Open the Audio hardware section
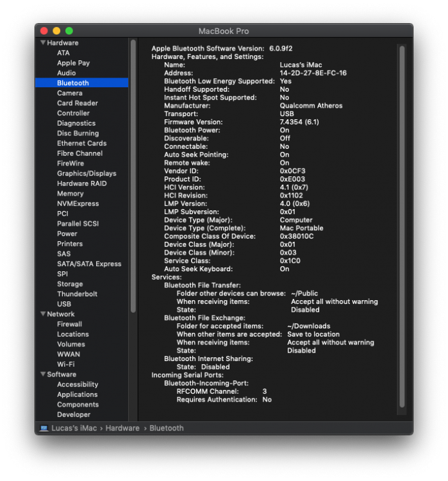 click(66, 73)
